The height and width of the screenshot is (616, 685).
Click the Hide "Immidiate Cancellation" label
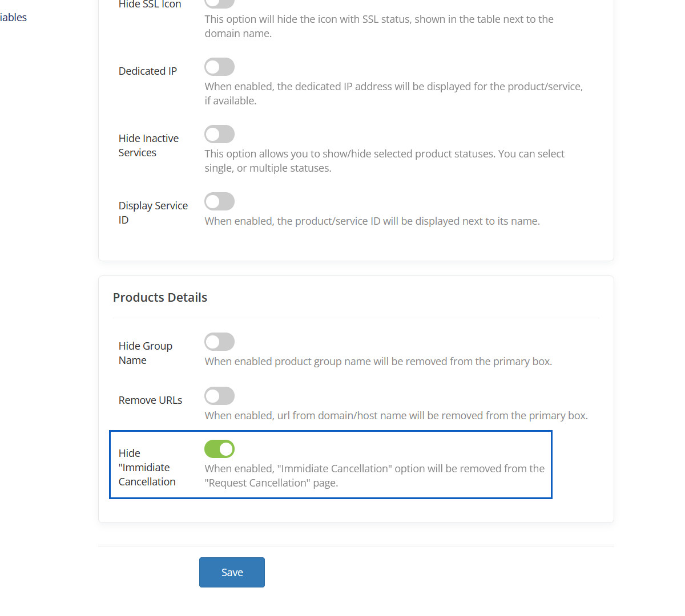147,468
